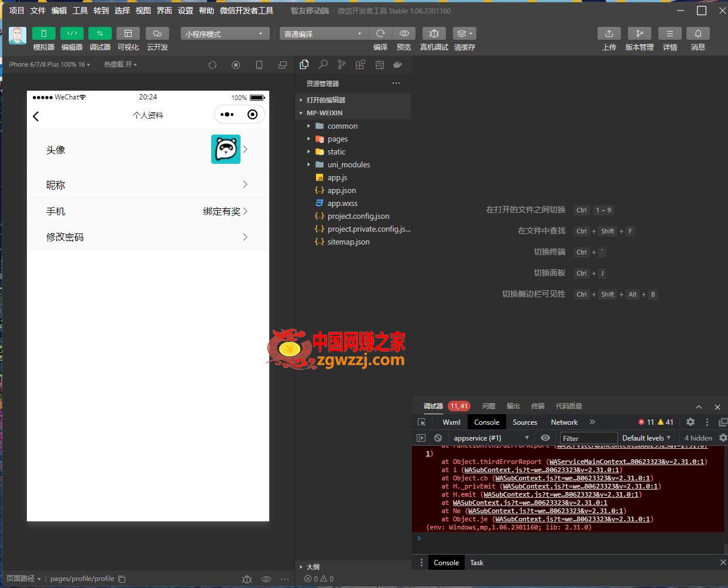Toggle the 编辑器 editor panel button
The width and height of the screenshot is (728, 588).
point(71,34)
